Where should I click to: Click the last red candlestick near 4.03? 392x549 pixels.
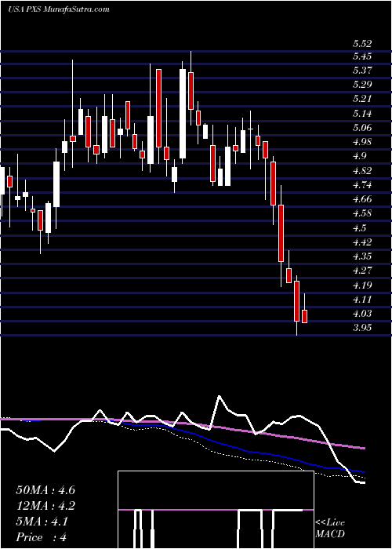click(x=304, y=316)
